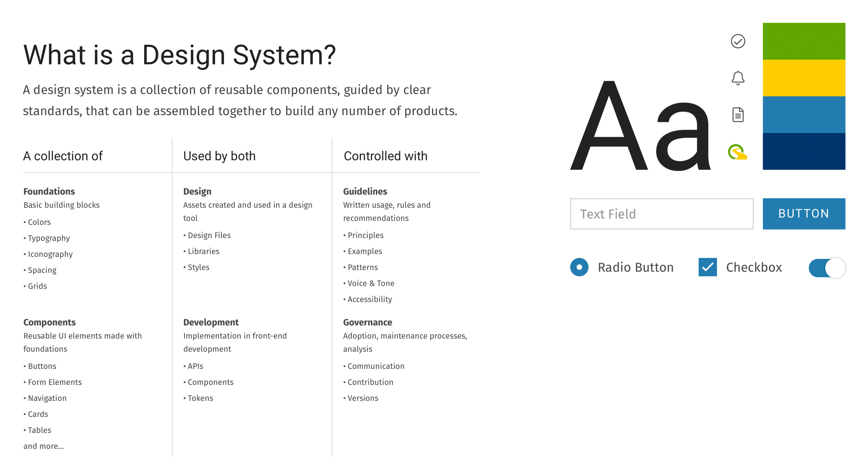
Task: Click the Governance heading
Action: (x=368, y=322)
